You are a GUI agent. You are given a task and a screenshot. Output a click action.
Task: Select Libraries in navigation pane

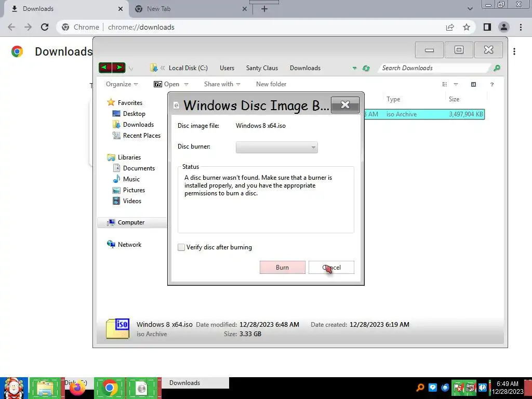(x=129, y=157)
